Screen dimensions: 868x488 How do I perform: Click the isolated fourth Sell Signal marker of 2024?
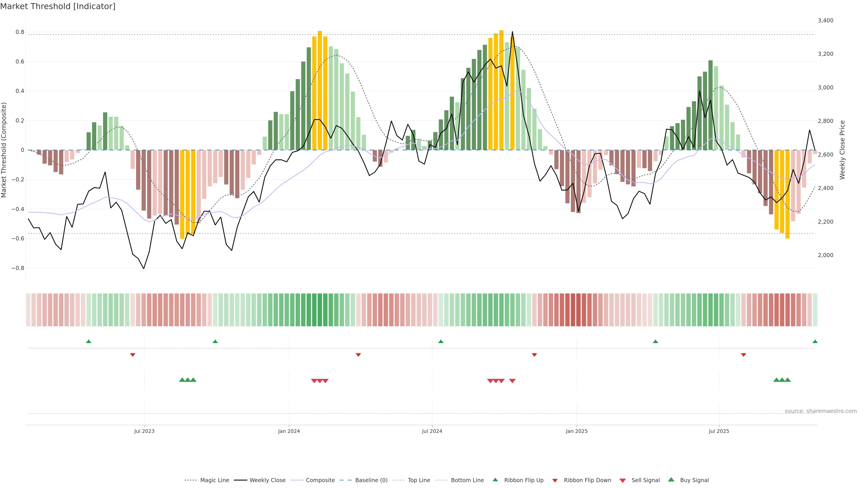click(x=512, y=381)
